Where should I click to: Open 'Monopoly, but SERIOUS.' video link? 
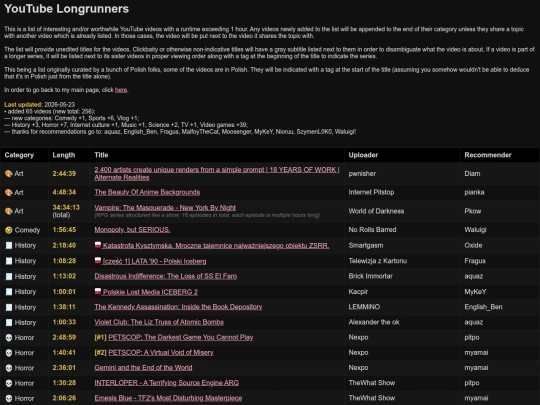[x=132, y=230]
